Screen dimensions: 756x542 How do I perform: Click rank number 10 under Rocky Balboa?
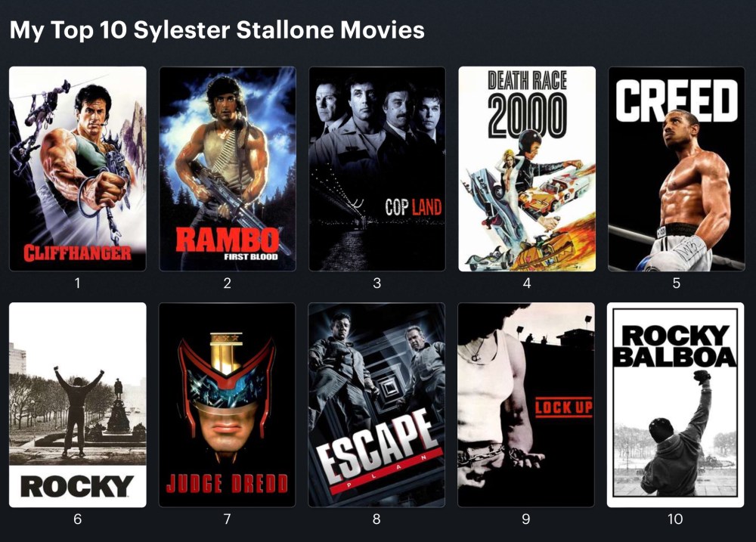675,519
